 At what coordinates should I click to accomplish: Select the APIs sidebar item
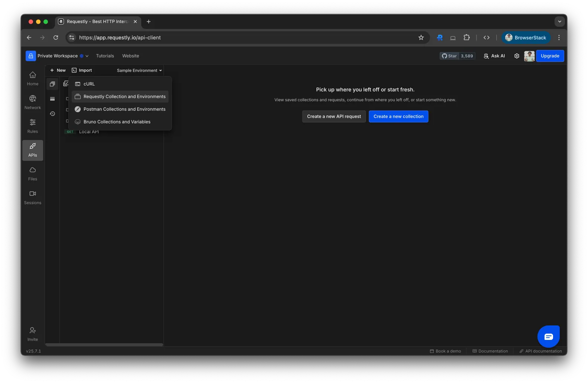click(33, 150)
